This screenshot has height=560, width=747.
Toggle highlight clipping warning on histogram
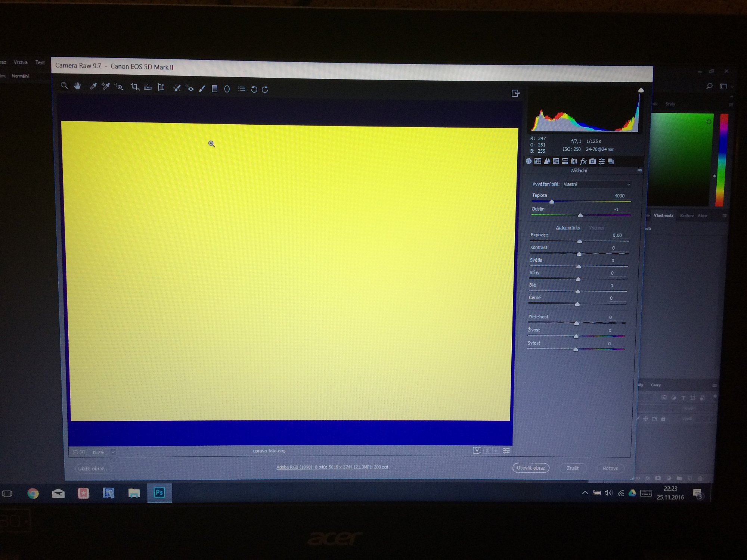pos(641,90)
